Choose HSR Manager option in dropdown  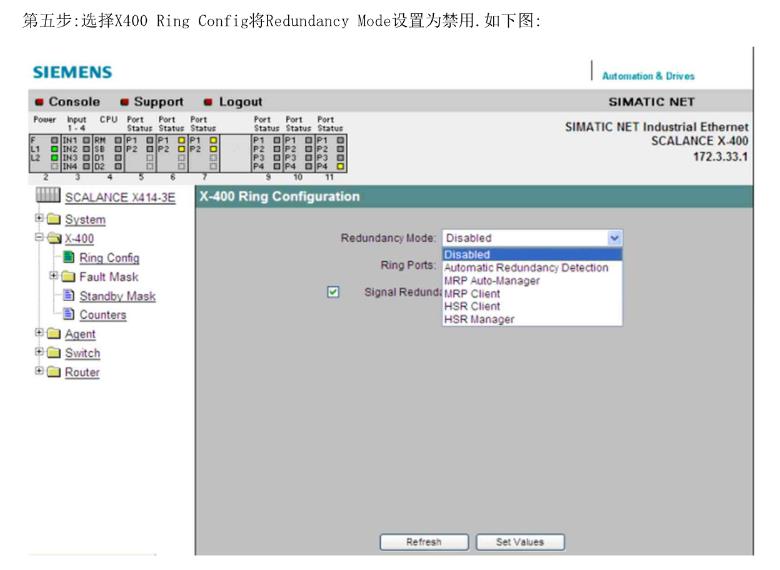pyautogui.click(x=479, y=320)
